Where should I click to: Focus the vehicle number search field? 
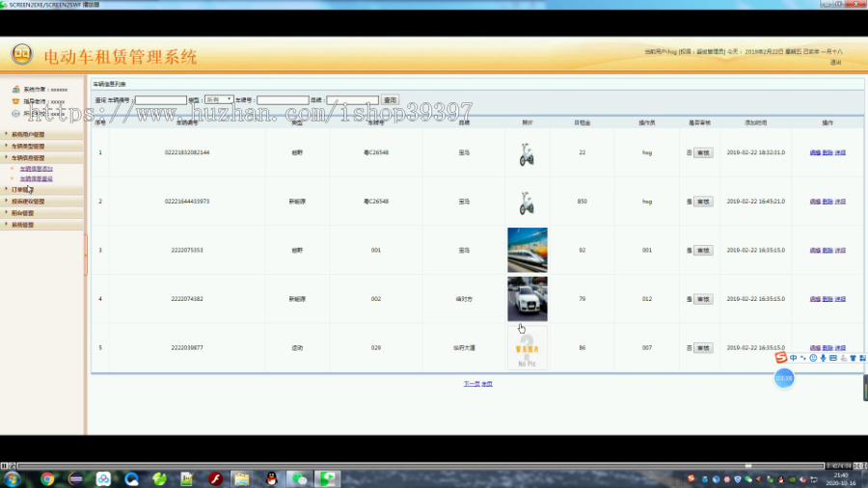tap(161, 100)
